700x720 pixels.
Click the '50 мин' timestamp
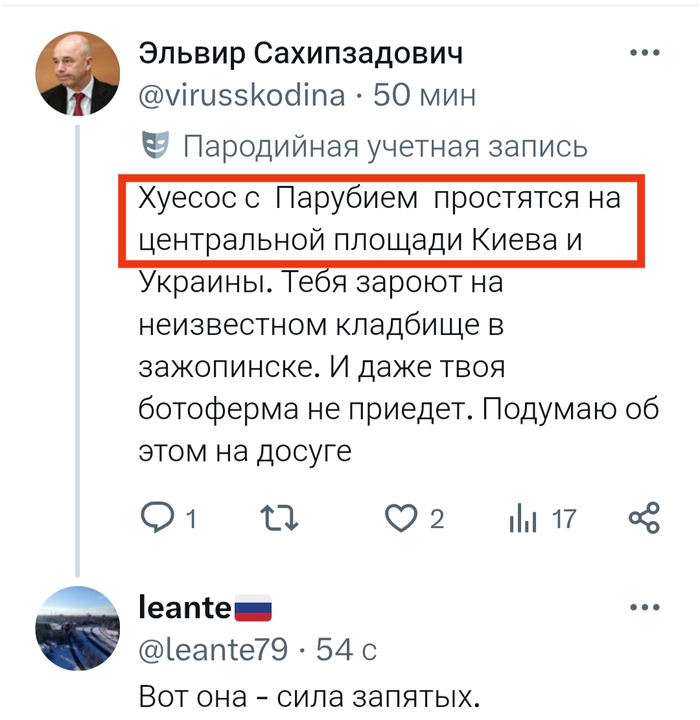(x=424, y=96)
